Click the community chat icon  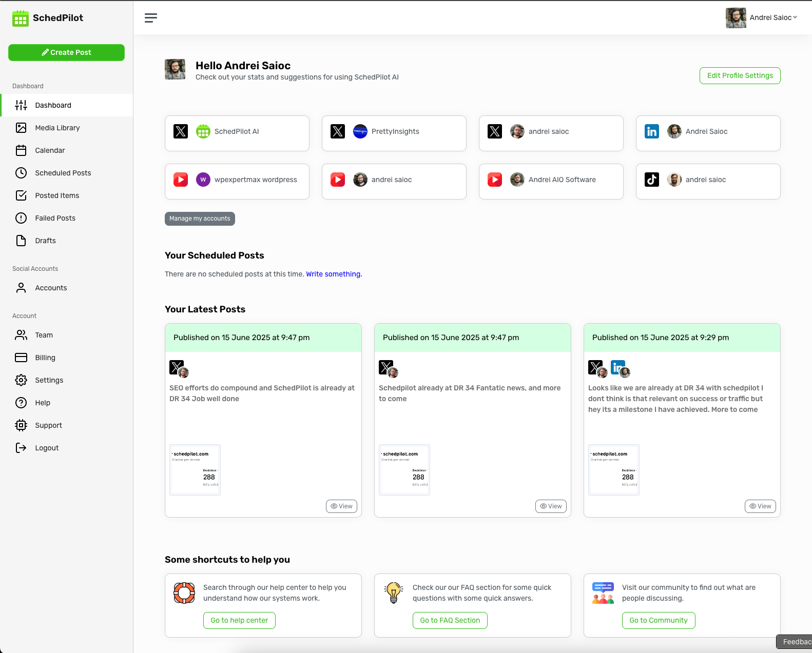tap(603, 593)
